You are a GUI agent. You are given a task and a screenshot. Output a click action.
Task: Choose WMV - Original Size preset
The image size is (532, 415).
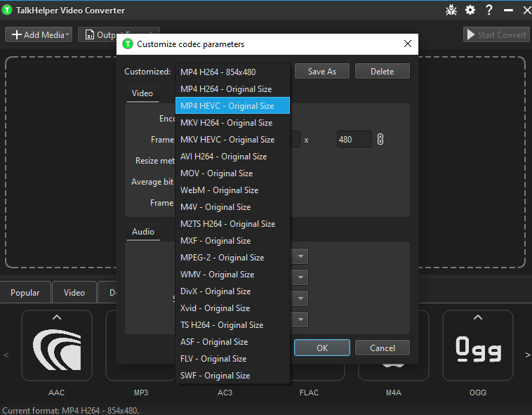(x=232, y=274)
